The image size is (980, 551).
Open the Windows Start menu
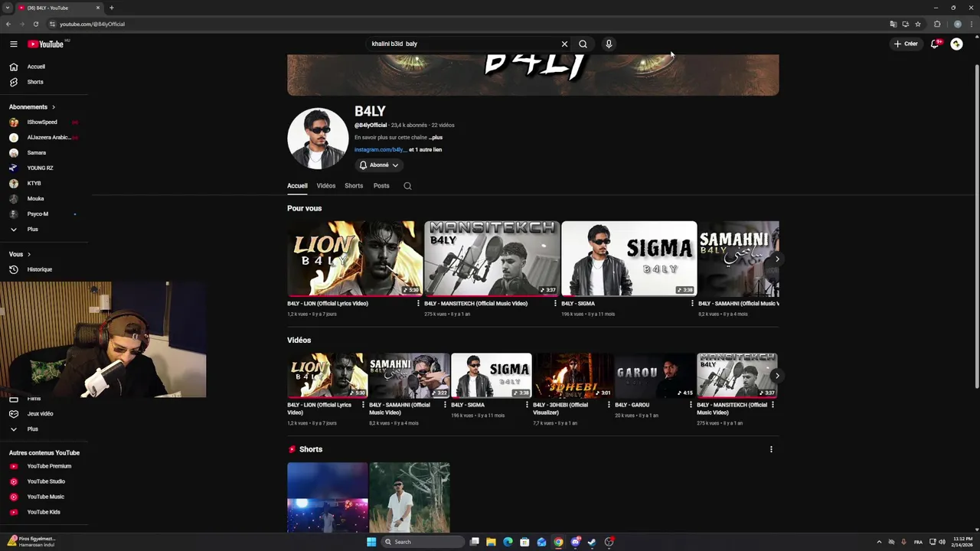(371, 542)
